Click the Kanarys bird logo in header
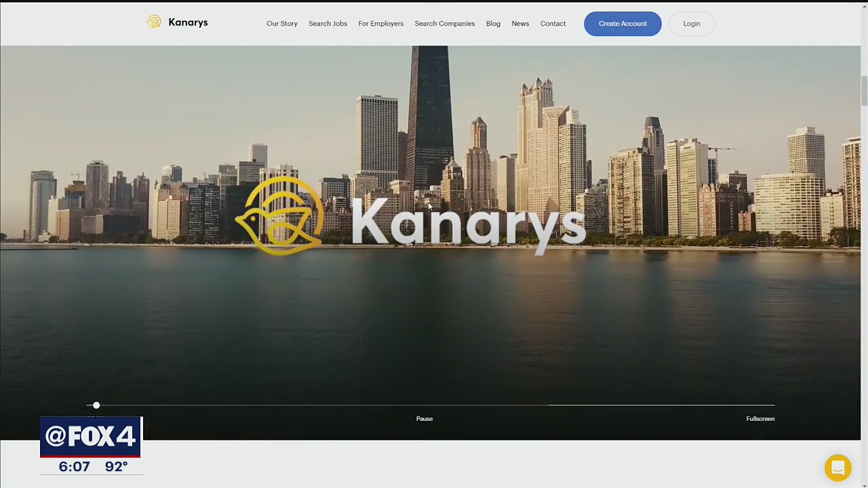This screenshot has width=868, height=488. 154,22
